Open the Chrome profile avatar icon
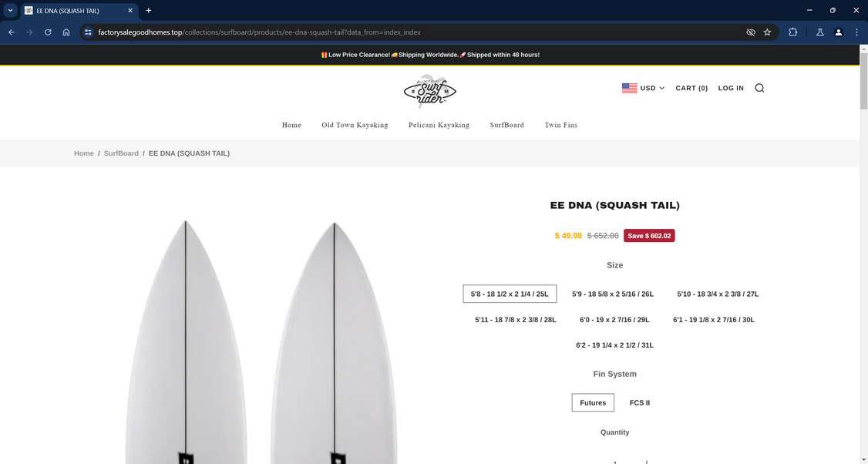Image resolution: width=868 pixels, height=464 pixels. 838,32
